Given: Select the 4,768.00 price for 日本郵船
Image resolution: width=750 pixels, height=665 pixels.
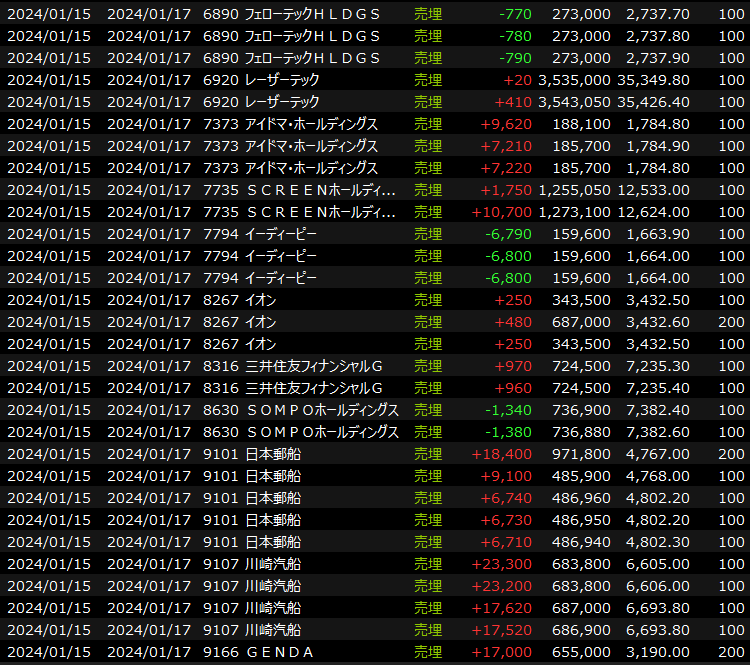Looking at the screenshot, I should pos(657,476).
